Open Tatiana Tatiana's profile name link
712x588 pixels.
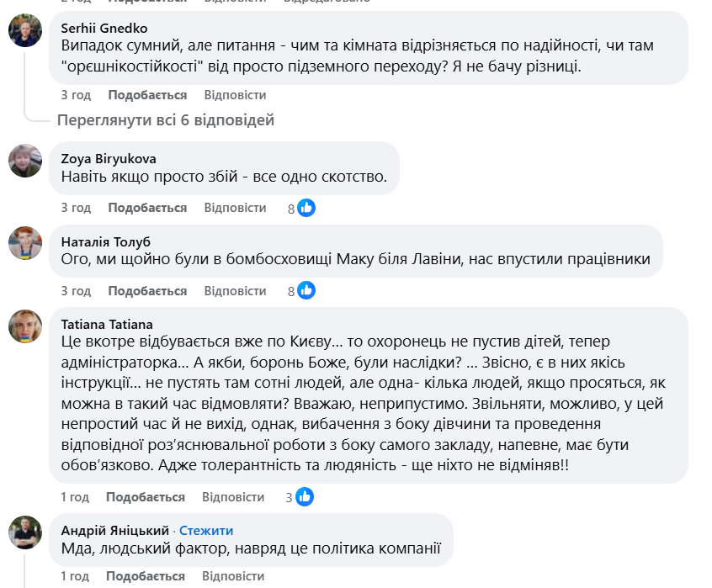107,323
